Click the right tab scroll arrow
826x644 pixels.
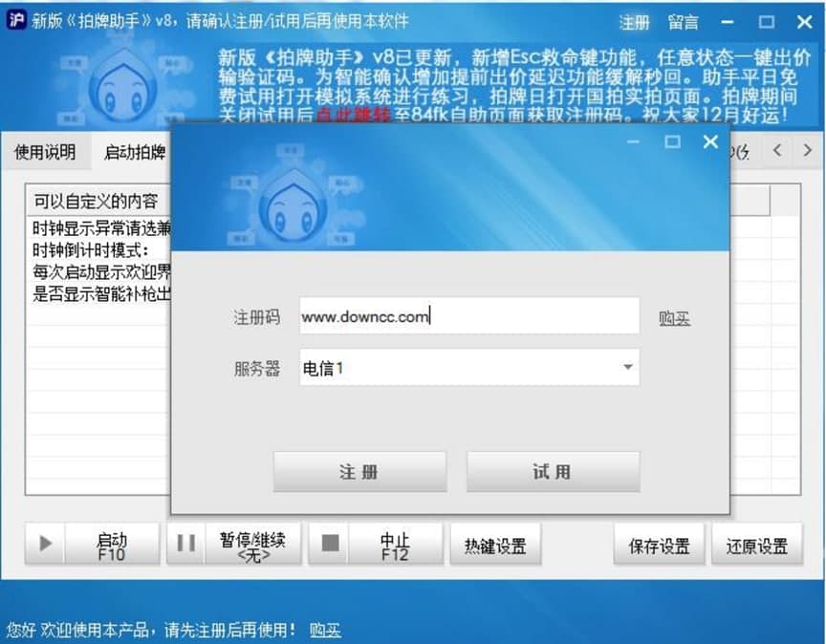pyautogui.click(x=808, y=151)
